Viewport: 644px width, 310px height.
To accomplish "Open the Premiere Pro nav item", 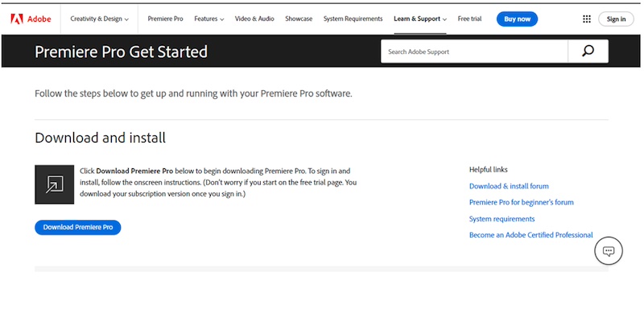I will 165,19.
